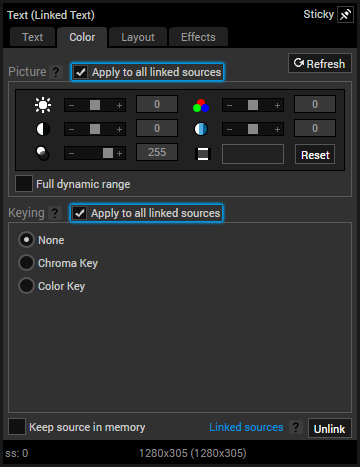Toggle Picture Apply to all linked sources
The image size is (360, 467).
(x=81, y=72)
